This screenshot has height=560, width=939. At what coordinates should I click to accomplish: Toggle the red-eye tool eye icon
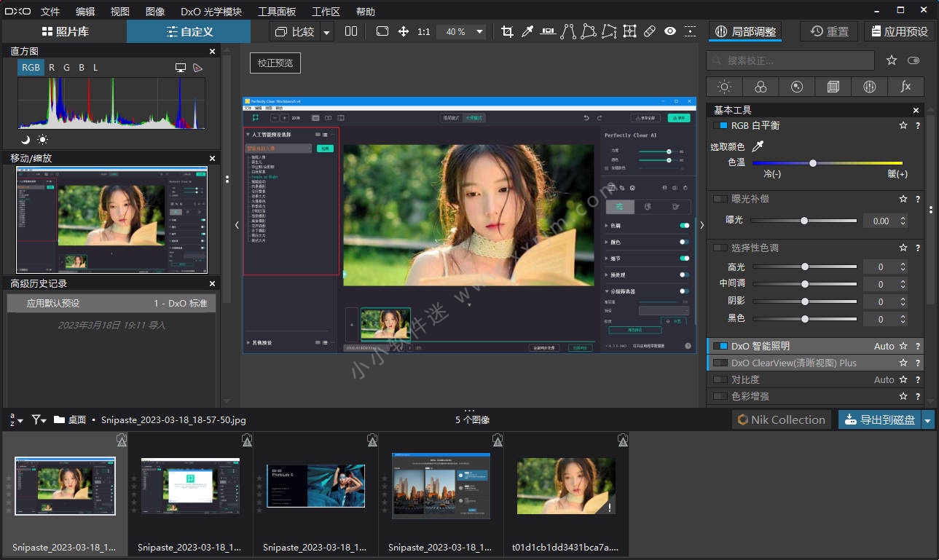coord(670,31)
